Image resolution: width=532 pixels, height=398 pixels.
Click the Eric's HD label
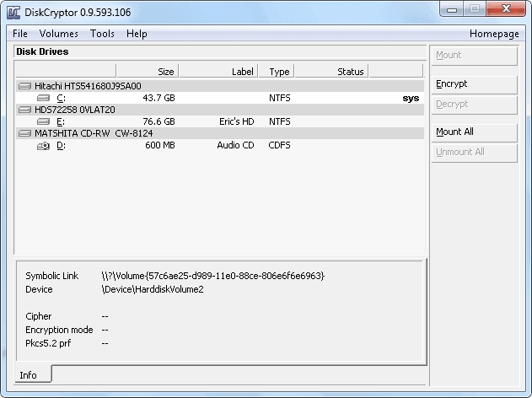(x=236, y=121)
